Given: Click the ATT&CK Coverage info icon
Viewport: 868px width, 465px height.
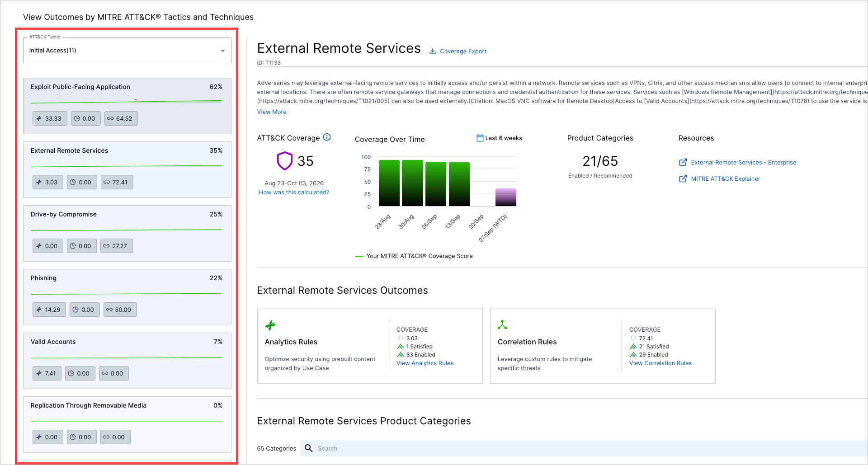Looking at the screenshot, I should pos(327,137).
